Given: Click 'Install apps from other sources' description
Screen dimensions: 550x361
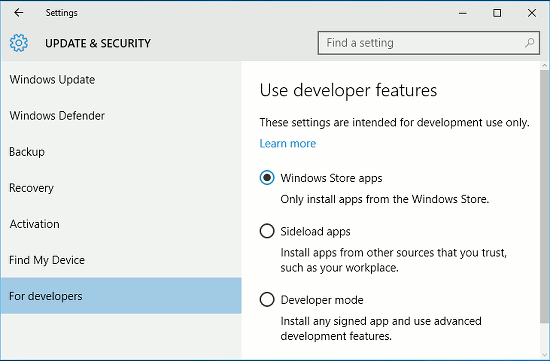Looking at the screenshot, I should tap(394, 260).
